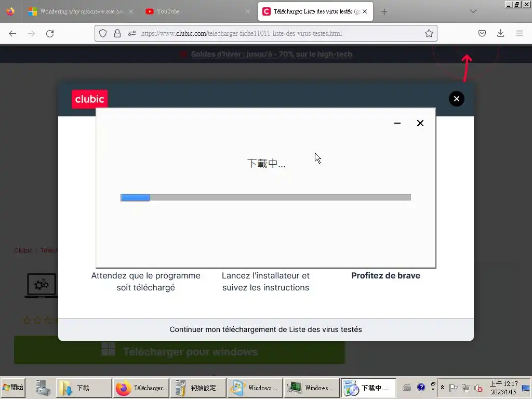532x399 pixels.
Task: Click the download progress bar
Action: click(x=265, y=197)
